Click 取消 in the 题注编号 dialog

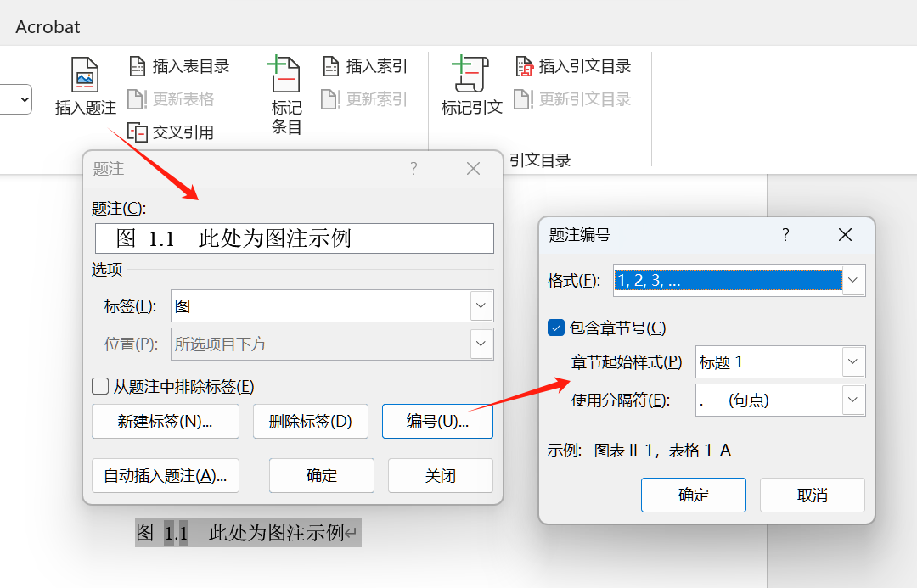tap(813, 495)
